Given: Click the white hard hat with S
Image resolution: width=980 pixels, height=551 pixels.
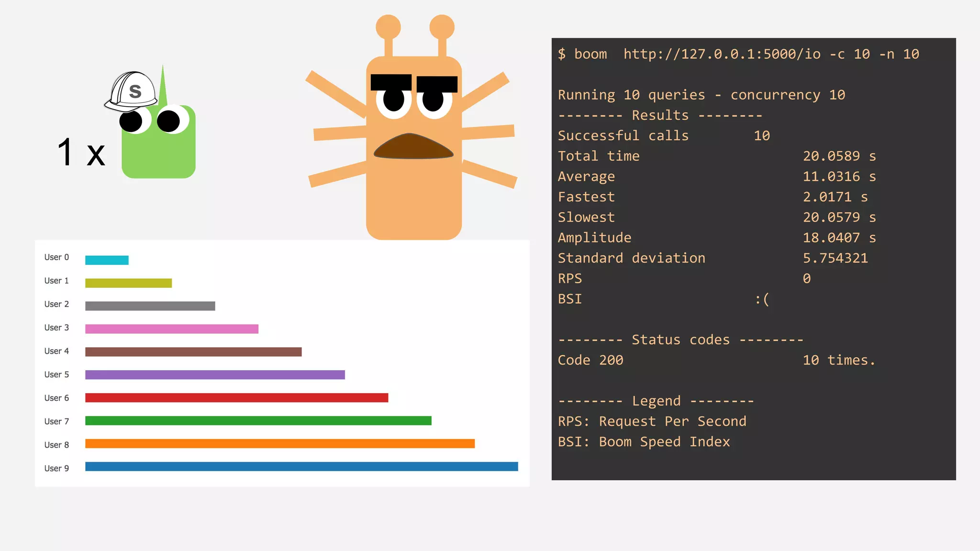Looking at the screenshot, I should tap(132, 91).
